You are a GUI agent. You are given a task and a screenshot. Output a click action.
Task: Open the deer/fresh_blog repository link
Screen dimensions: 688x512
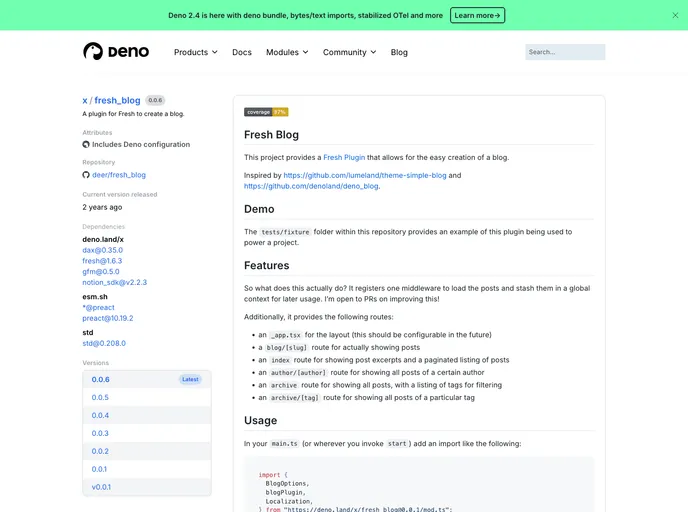(x=119, y=175)
